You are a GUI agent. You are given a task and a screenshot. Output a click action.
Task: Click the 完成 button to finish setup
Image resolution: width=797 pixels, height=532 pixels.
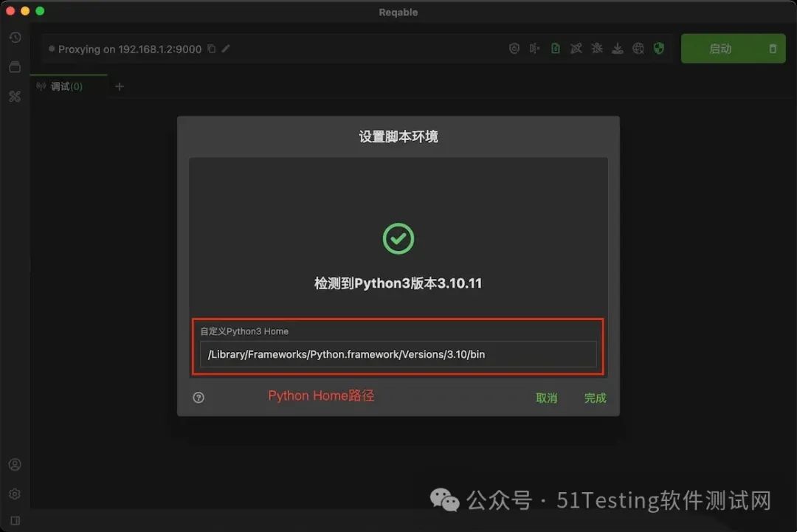595,397
